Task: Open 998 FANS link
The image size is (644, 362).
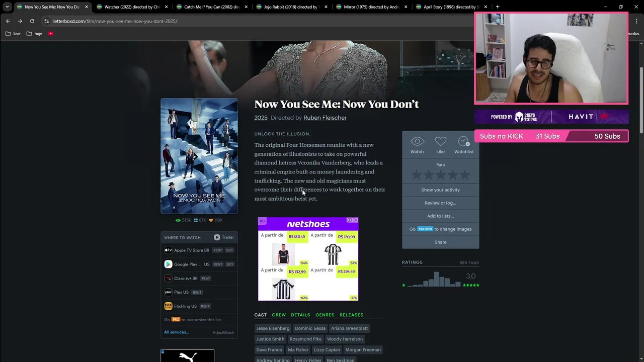Action: [x=469, y=263]
